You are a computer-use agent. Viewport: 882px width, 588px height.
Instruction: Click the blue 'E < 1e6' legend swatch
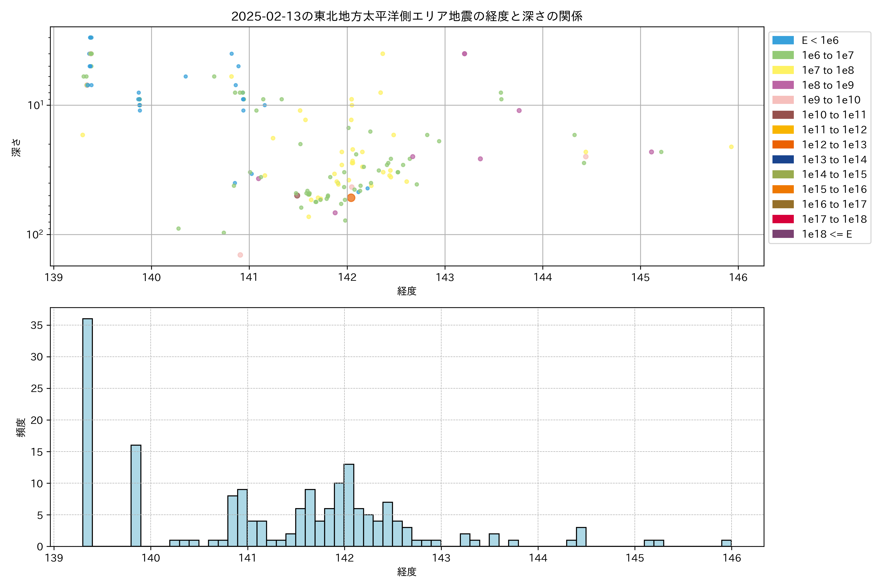click(x=783, y=40)
